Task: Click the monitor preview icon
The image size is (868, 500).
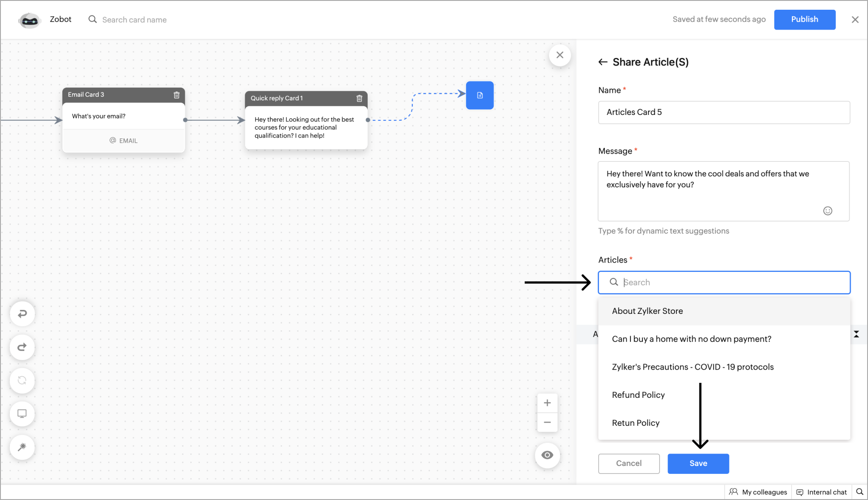Action: (22, 414)
